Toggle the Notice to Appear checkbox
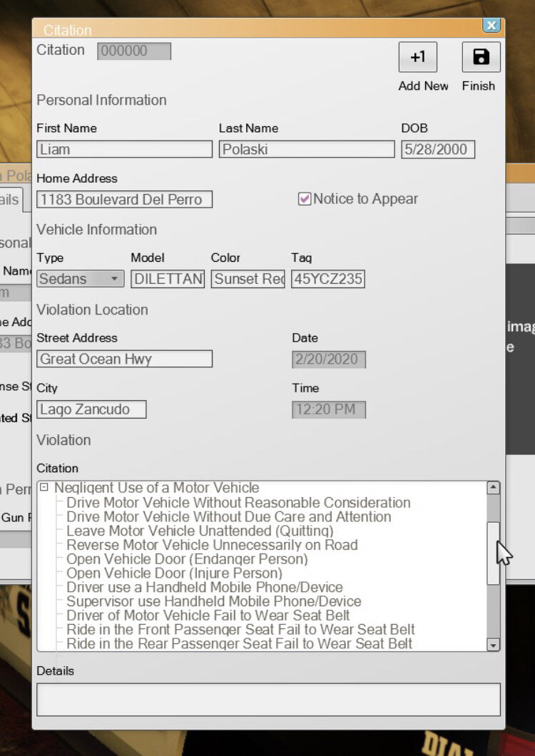The height and width of the screenshot is (756, 535). pyautogui.click(x=305, y=199)
